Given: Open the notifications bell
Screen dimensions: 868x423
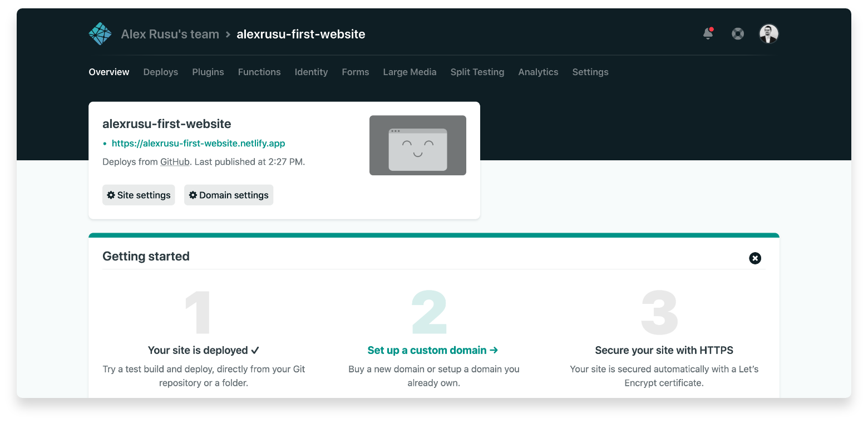Looking at the screenshot, I should pyautogui.click(x=708, y=34).
